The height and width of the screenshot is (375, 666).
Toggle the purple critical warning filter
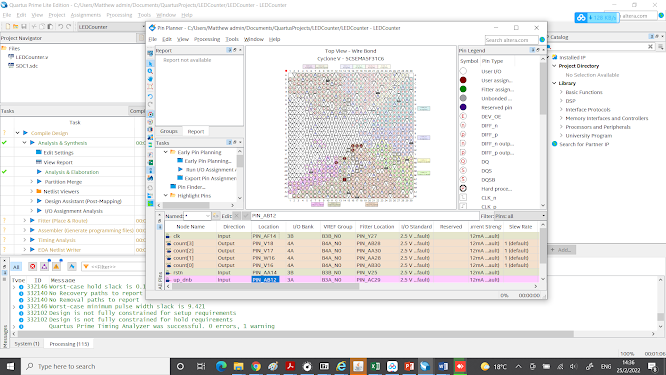click(44, 267)
